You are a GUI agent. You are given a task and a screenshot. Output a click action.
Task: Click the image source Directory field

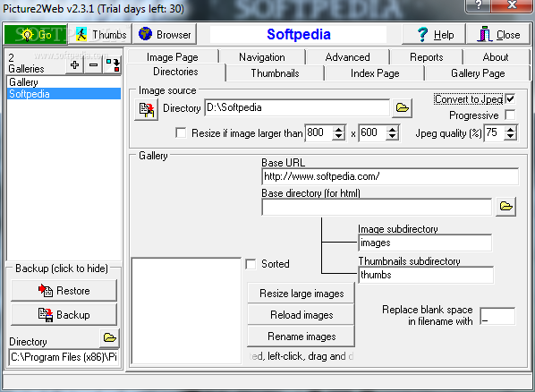click(297, 108)
